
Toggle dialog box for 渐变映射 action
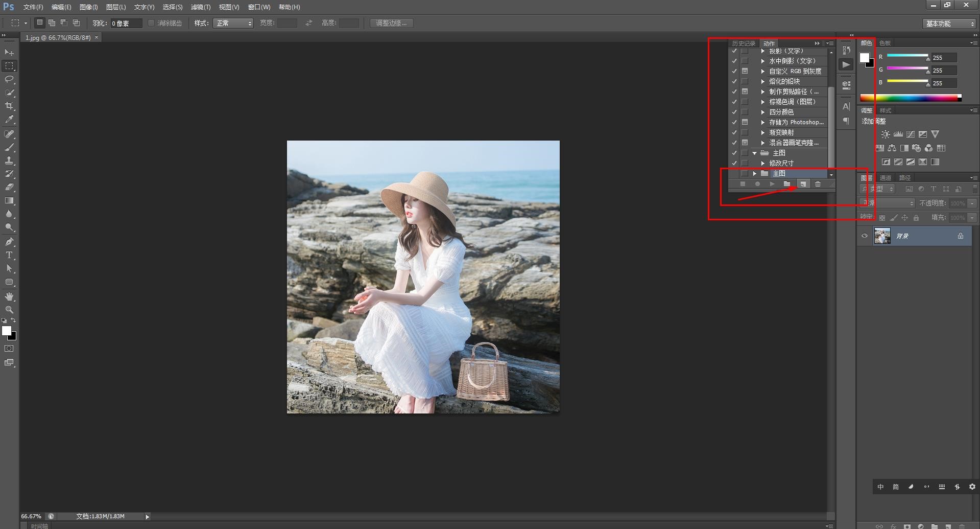coord(745,132)
